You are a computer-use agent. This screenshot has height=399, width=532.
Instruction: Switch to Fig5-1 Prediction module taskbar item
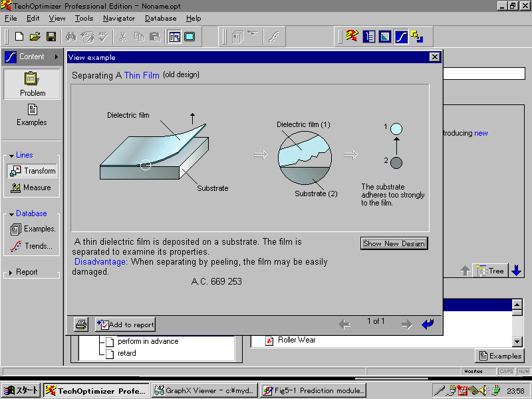(x=314, y=391)
